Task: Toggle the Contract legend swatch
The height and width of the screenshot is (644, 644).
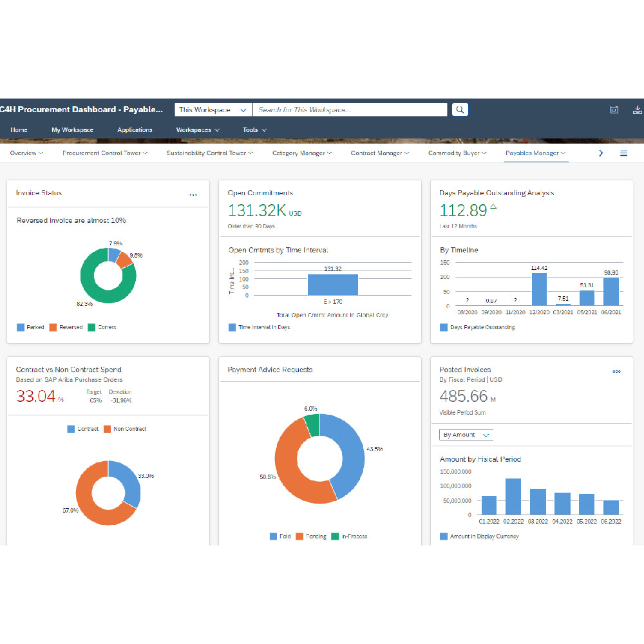Action: click(x=71, y=429)
